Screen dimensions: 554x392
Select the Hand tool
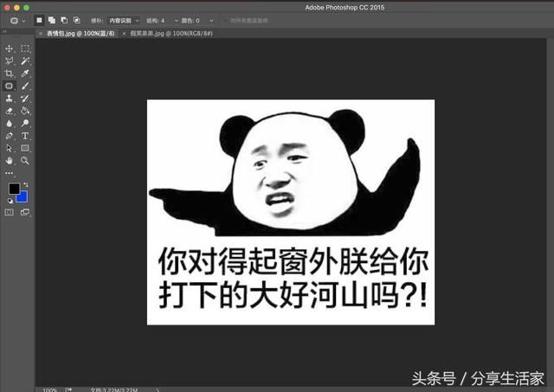10,161
